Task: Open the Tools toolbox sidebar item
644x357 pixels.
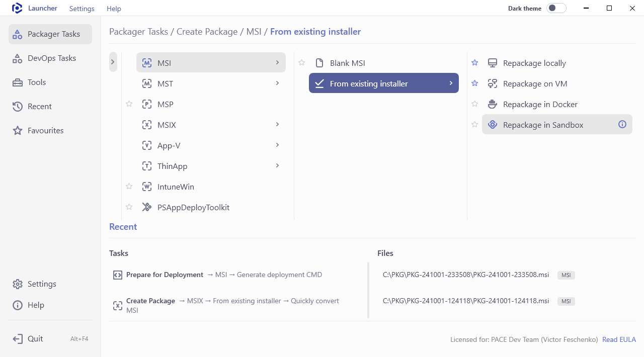Action: (x=50, y=82)
